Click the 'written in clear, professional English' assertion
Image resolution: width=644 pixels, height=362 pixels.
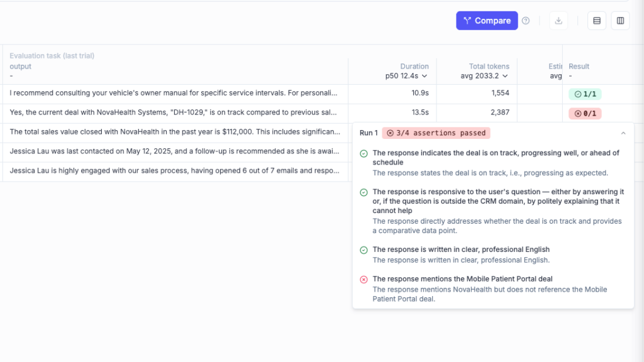[x=461, y=250]
